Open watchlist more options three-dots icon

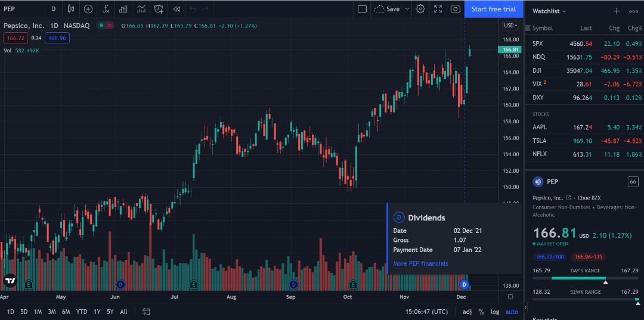click(633, 11)
